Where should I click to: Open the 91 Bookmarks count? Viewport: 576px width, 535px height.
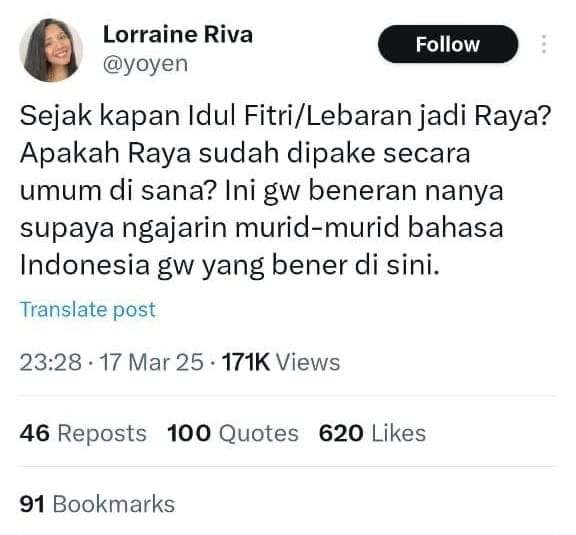point(97,504)
